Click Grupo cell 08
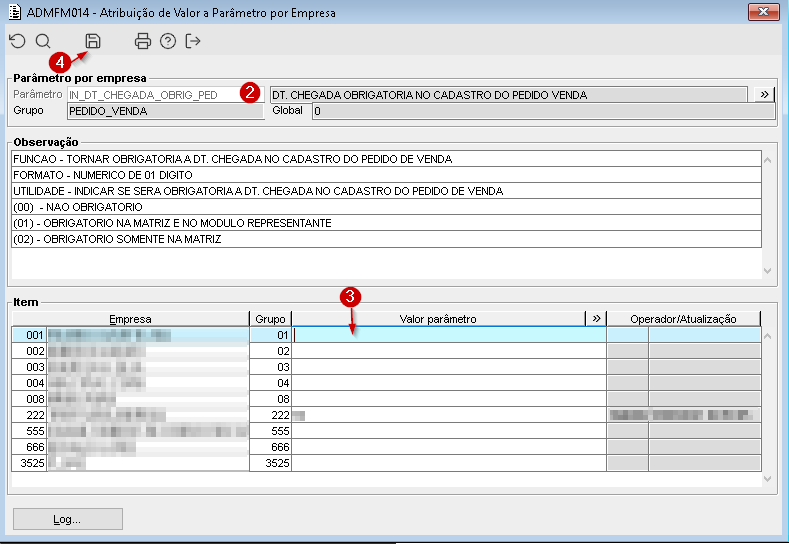The image size is (789, 544). pos(271,399)
